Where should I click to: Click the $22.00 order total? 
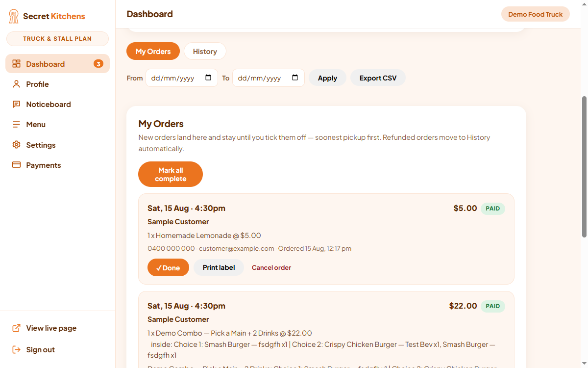[463, 306]
